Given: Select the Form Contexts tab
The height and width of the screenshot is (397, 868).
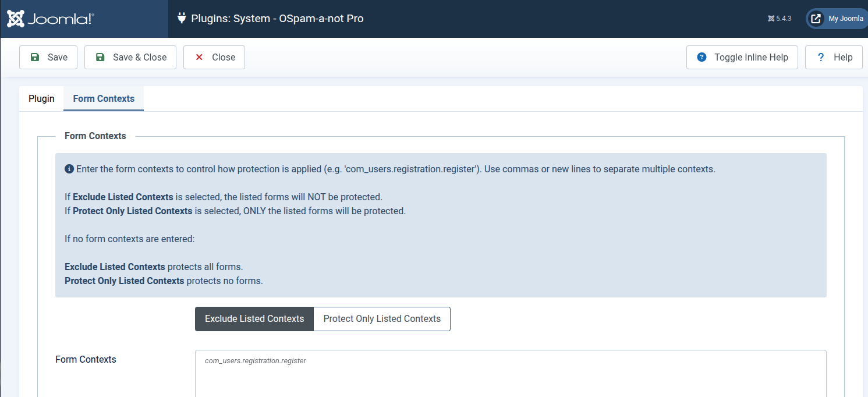Looking at the screenshot, I should click(x=104, y=98).
